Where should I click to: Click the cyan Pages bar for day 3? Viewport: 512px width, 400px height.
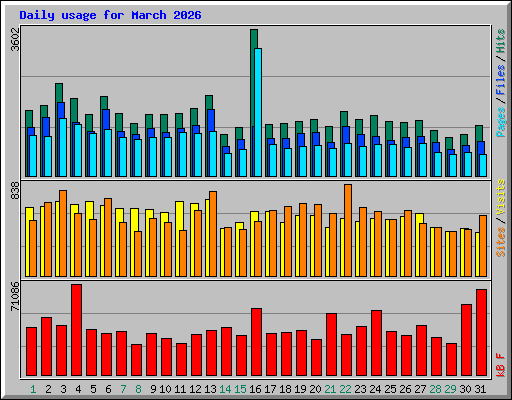63,148
